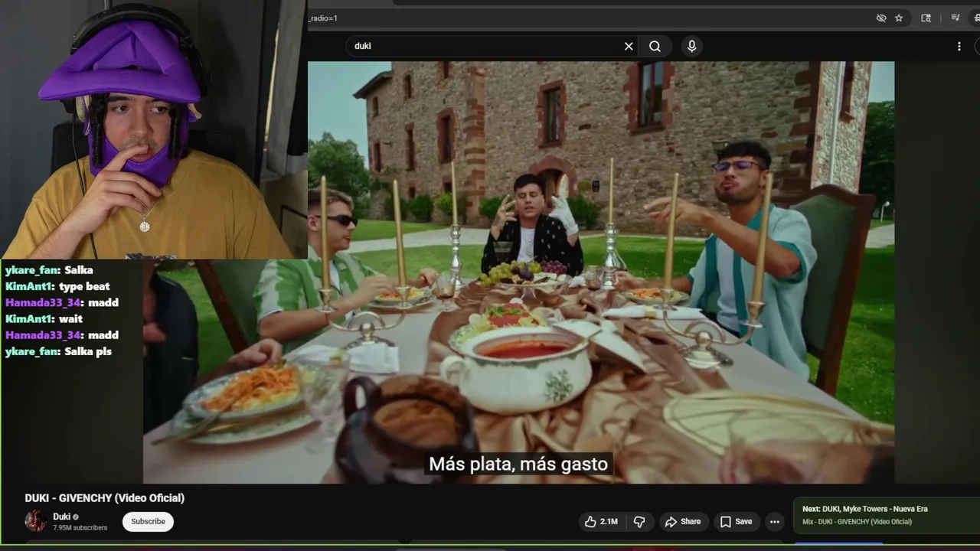Click the 'Mix - DUKI - GIVENCHY (Video Oficial)' label

tap(857, 522)
